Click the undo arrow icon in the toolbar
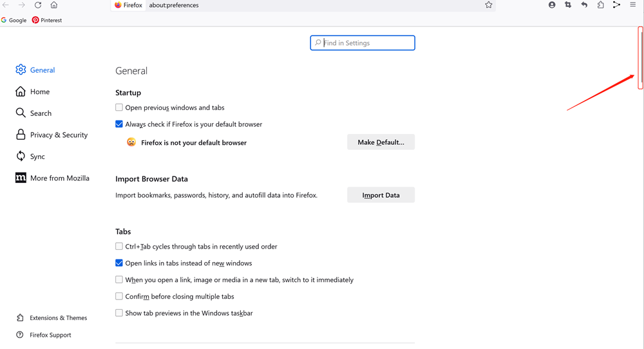 (x=584, y=5)
